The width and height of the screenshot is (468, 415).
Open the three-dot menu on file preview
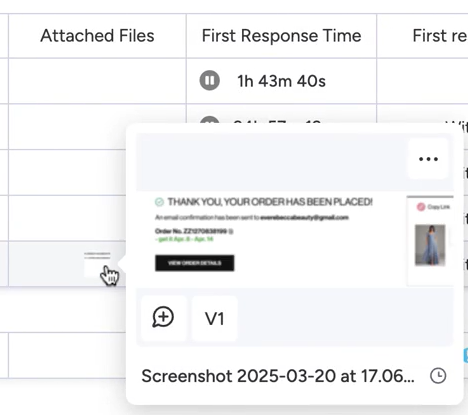click(x=428, y=159)
